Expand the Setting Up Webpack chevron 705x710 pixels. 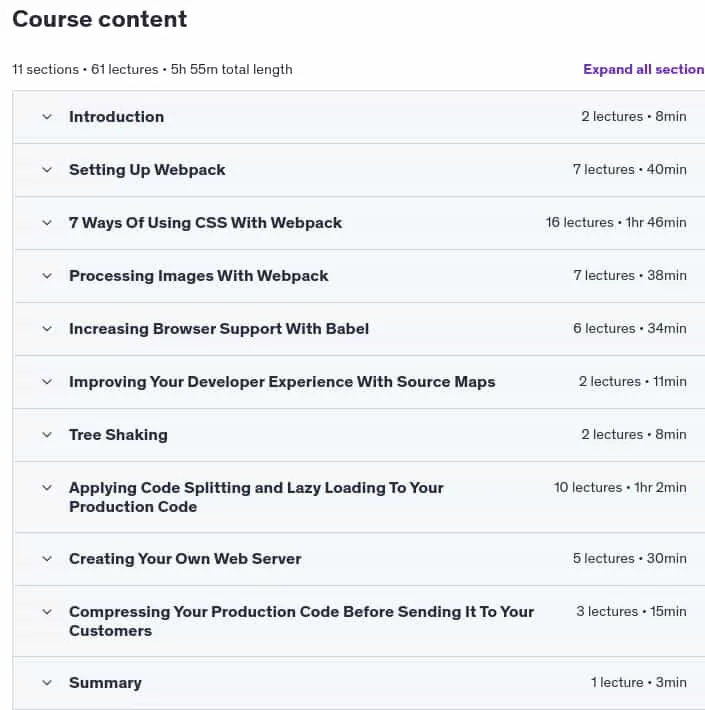(x=47, y=170)
